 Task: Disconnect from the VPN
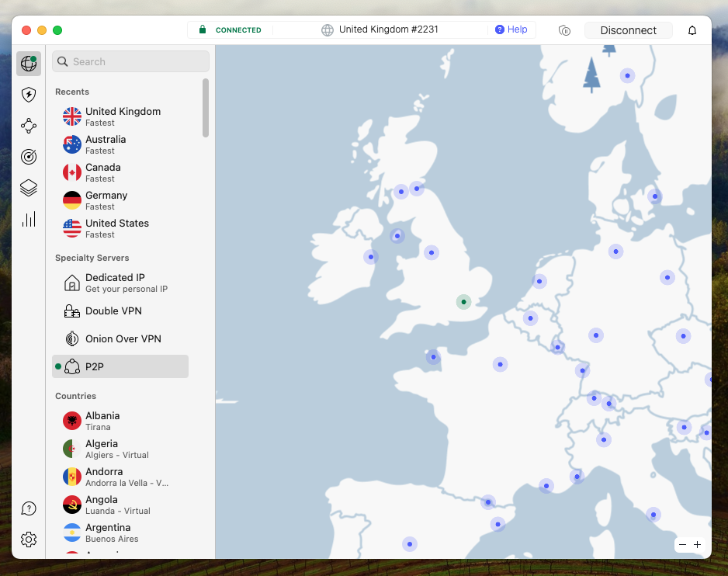coord(628,30)
